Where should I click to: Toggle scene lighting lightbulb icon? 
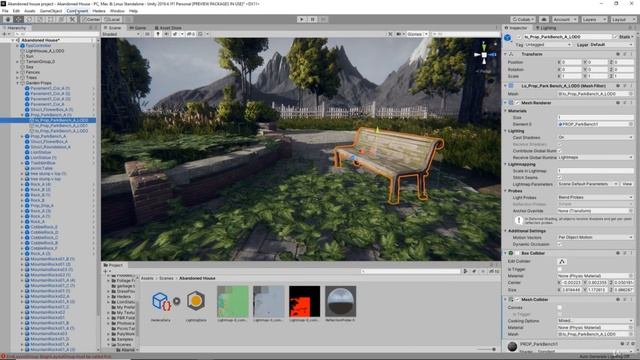coord(158,34)
